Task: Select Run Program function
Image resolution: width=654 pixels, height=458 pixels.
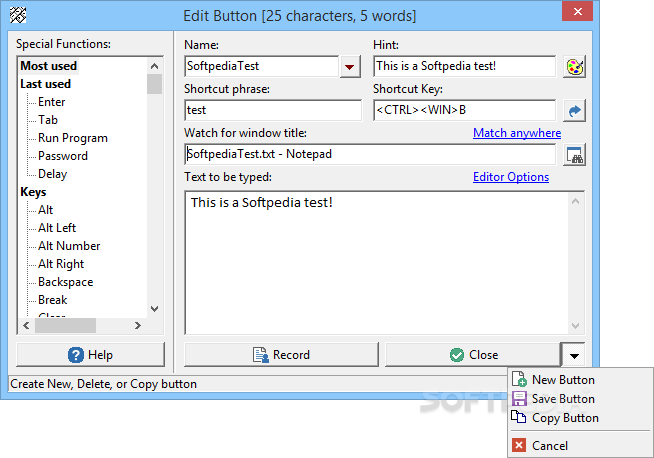Action: 73,138
